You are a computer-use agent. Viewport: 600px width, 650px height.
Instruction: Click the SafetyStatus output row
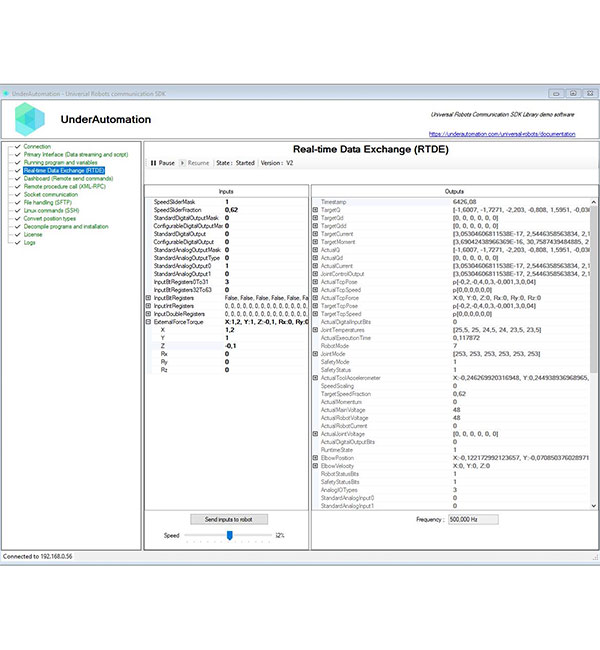[x=451, y=370]
